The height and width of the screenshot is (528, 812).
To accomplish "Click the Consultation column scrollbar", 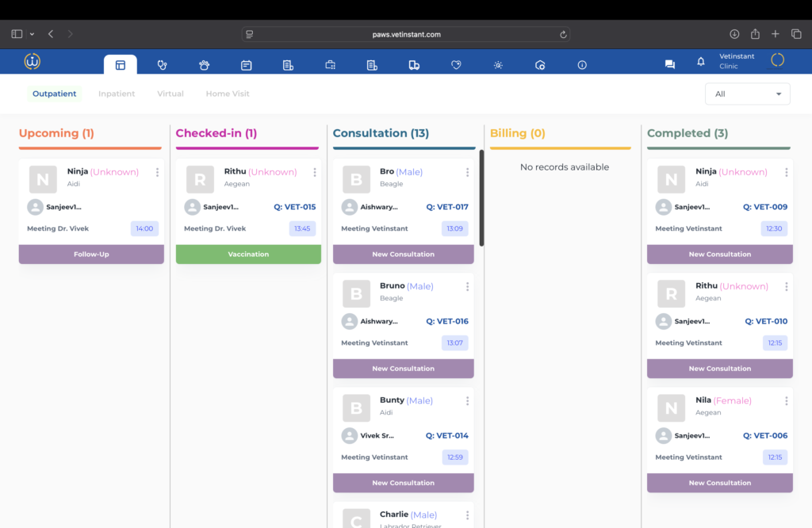I will click(x=481, y=198).
